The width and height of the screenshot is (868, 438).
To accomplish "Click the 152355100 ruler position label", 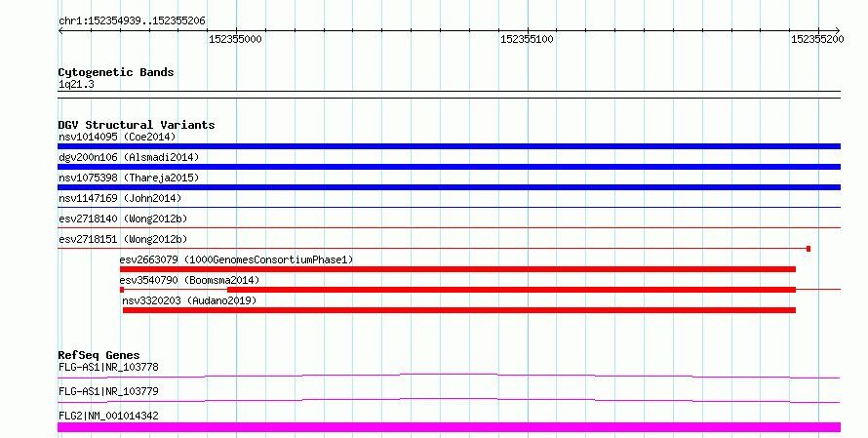I will (527, 39).
